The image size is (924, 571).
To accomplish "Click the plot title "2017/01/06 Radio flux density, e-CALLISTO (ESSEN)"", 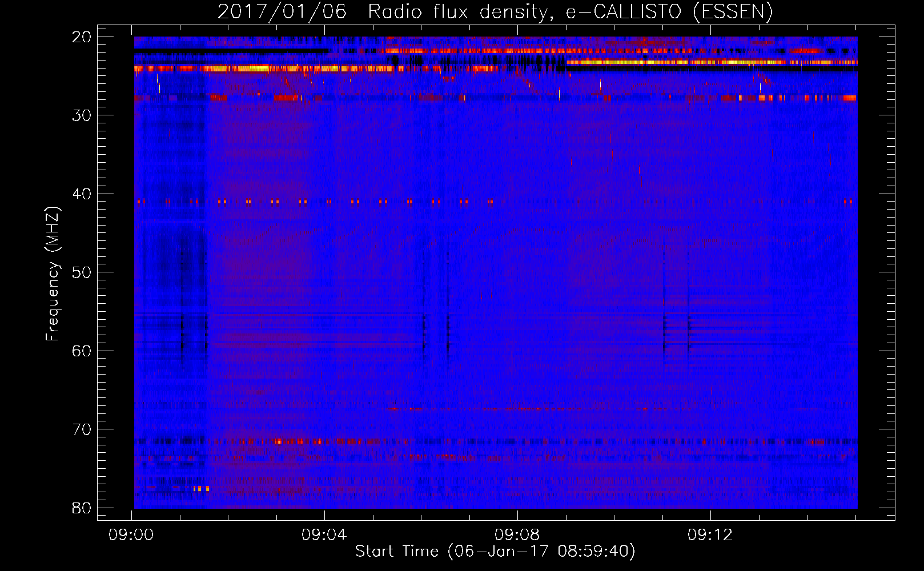I will coord(495,11).
